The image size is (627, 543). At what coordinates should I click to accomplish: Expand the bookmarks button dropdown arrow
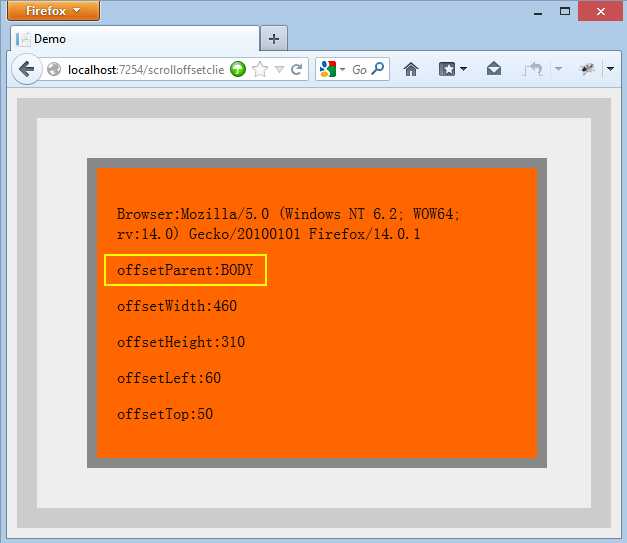point(463,69)
